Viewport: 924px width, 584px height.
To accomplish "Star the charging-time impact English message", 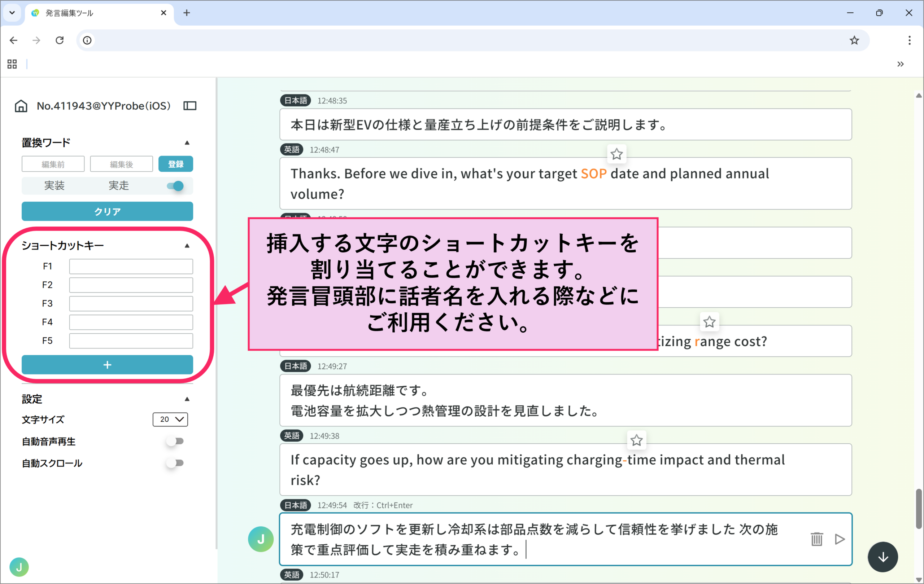I will 637,440.
